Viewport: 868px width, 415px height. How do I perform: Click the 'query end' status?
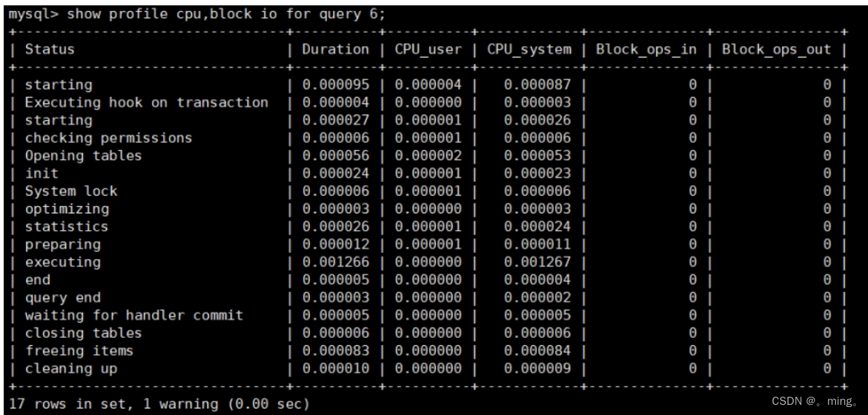(x=63, y=298)
